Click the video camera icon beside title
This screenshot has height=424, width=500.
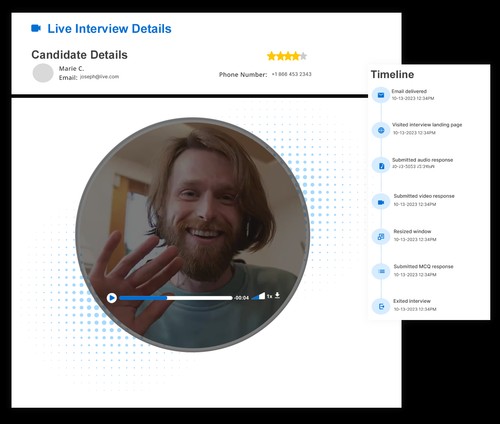(36, 28)
